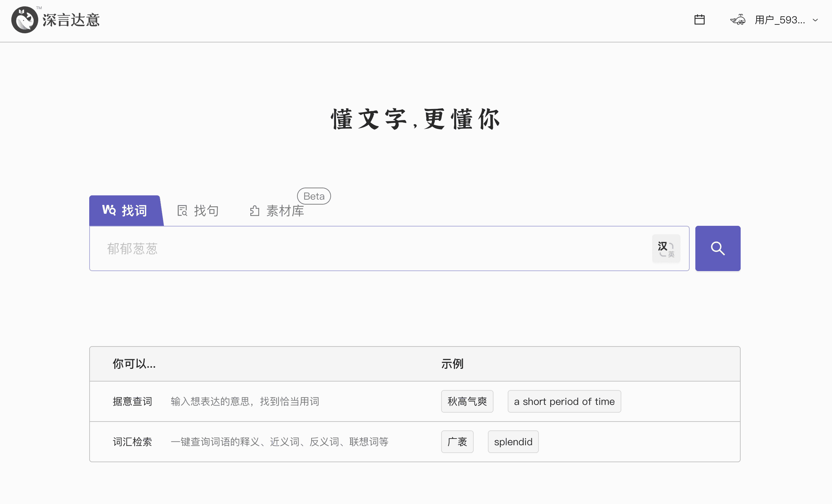Click the splendid example link

(512, 441)
